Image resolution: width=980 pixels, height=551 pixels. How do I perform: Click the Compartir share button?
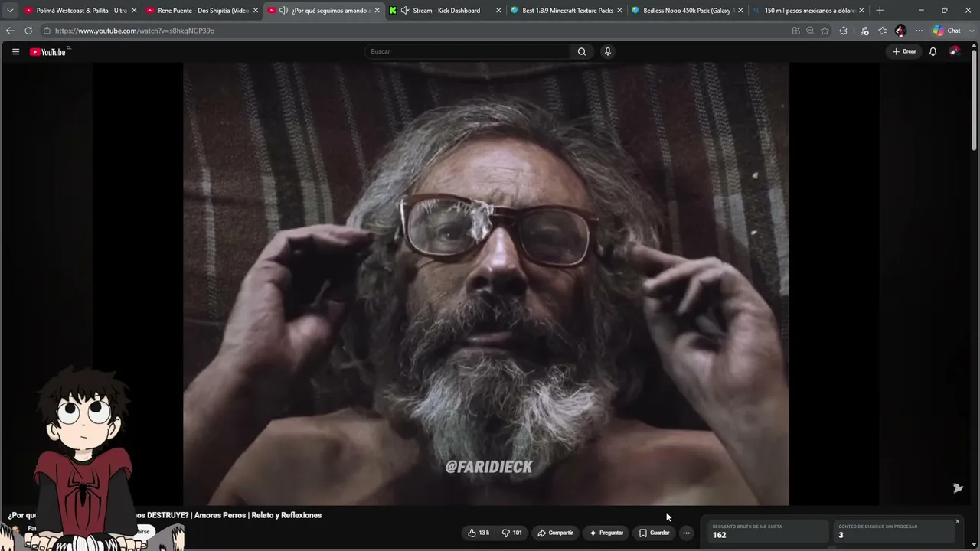click(x=555, y=533)
